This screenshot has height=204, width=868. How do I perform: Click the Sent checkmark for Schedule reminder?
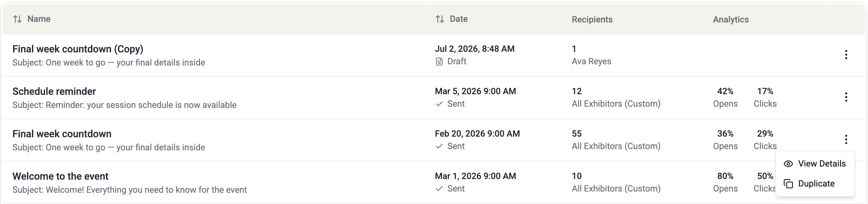pos(439,104)
